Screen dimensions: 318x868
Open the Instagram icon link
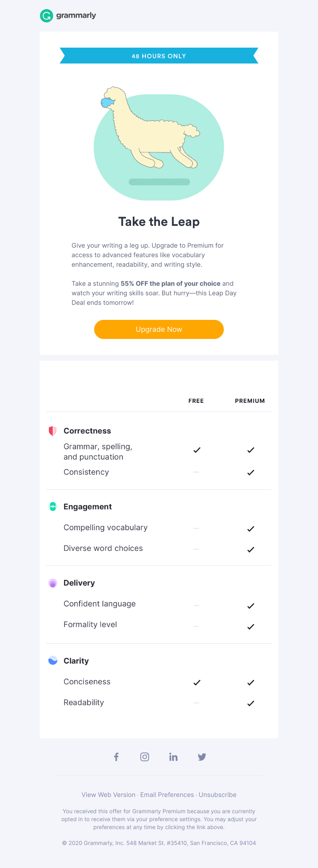point(145,757)
